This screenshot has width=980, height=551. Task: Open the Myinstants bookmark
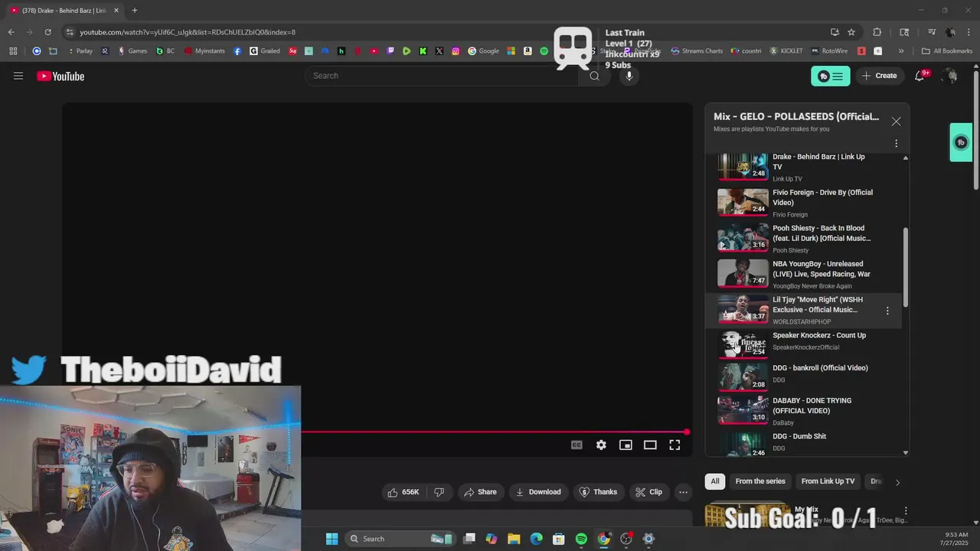pos(204,51)
